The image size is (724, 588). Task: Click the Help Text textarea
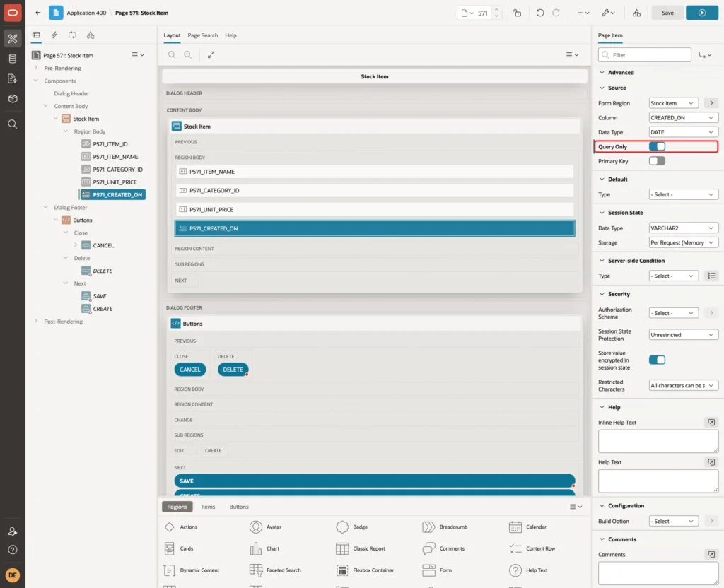(658, 481)
